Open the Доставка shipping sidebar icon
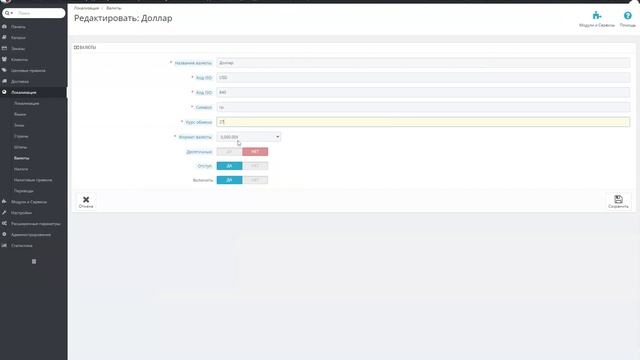 point(4,82)
